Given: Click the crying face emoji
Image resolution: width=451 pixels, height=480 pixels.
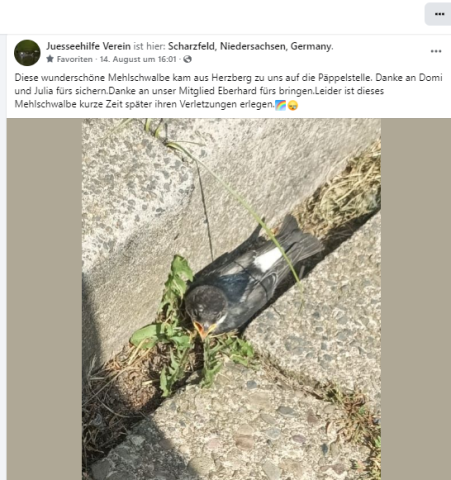Looking at the screenshot, I should (x=293, y=105).
